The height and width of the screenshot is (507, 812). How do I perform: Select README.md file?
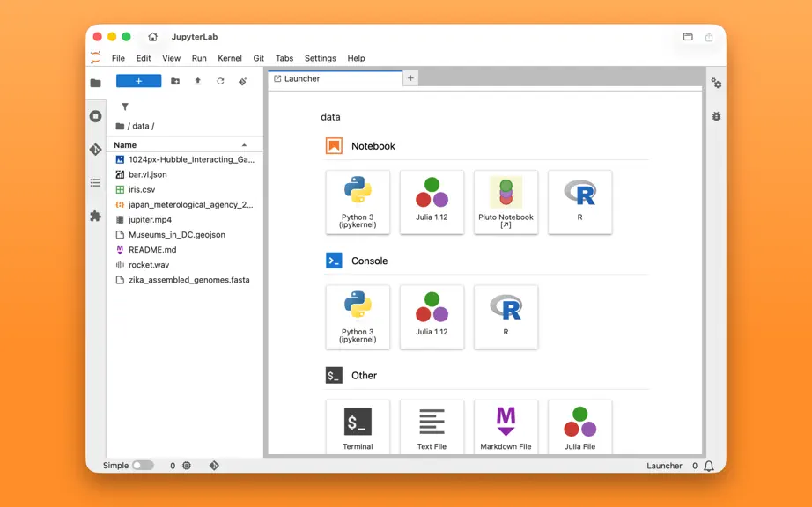click(x=185, y=250)
